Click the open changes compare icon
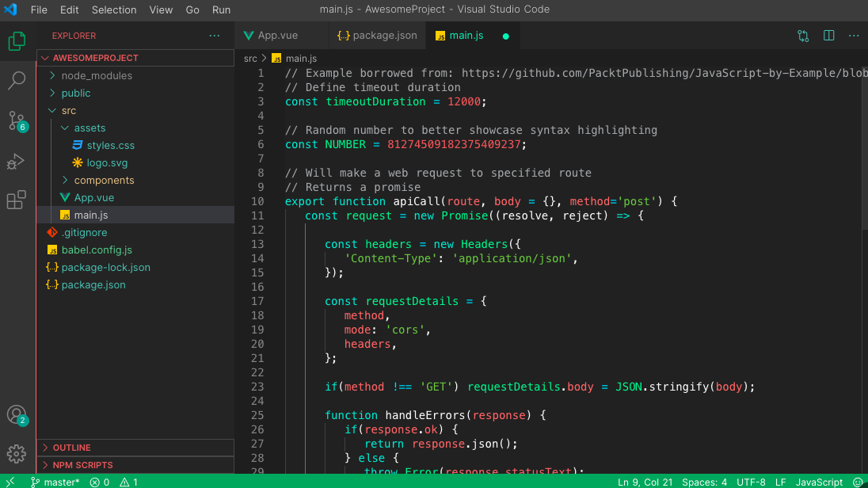 click(x=803, y=36)
